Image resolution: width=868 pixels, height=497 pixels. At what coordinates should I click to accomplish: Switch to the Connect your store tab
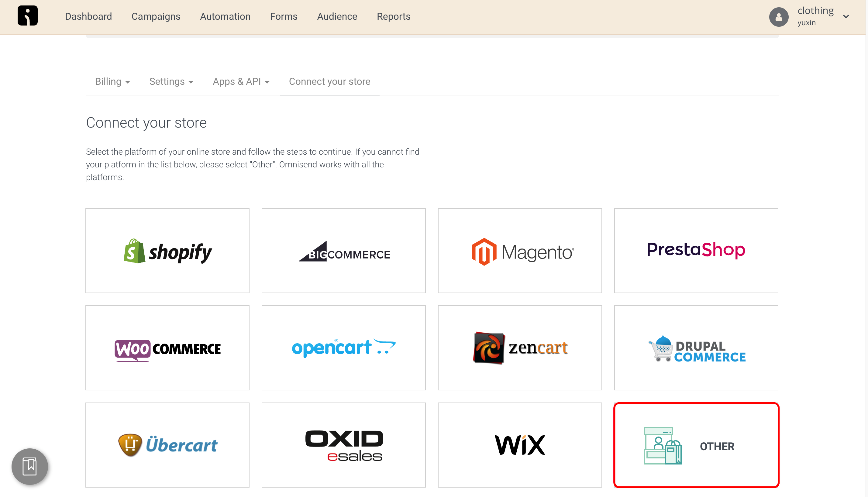tap(329, 82)
